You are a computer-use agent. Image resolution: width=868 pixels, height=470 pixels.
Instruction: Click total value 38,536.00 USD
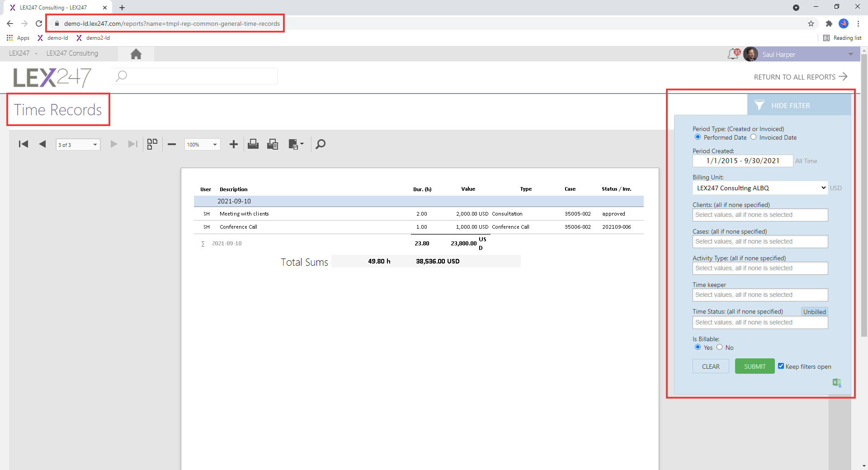[438, 261]
